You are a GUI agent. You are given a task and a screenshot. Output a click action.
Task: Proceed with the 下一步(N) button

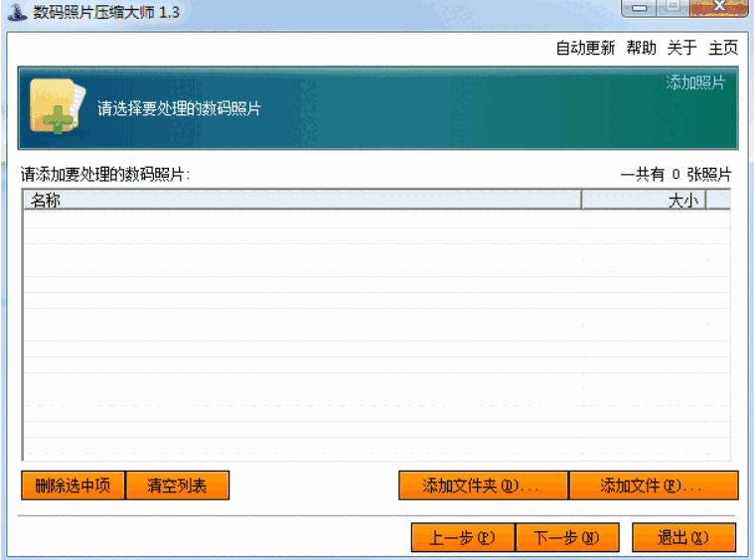(x=567, y=537)
